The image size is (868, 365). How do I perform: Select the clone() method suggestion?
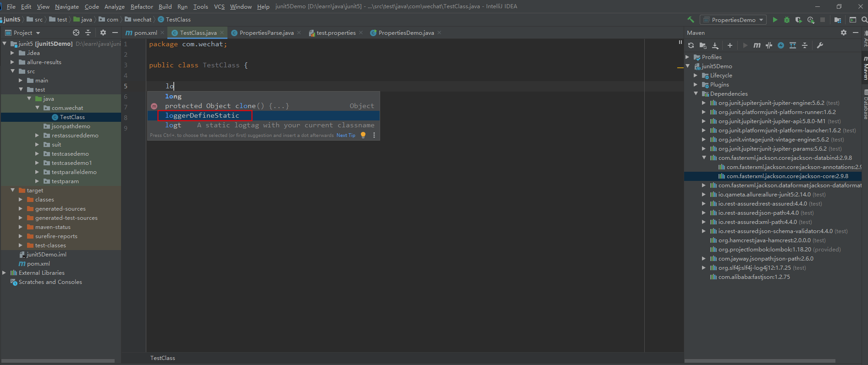(263, 106)
